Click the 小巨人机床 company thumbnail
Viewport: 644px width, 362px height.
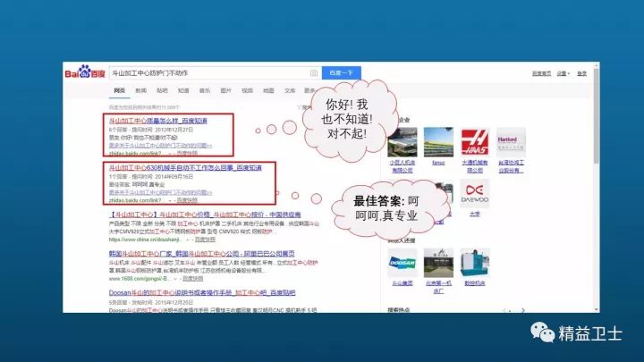402,142
